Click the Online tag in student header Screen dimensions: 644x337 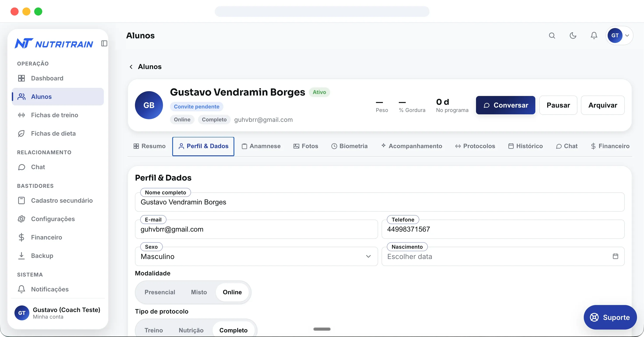(182, 119)
